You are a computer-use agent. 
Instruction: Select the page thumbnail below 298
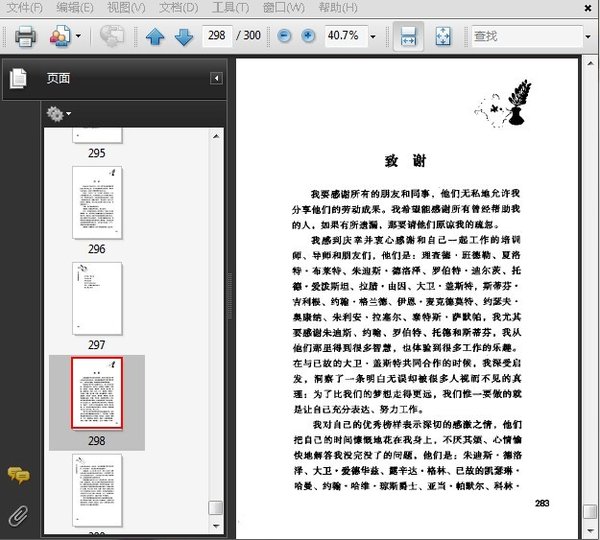point(97,490)
